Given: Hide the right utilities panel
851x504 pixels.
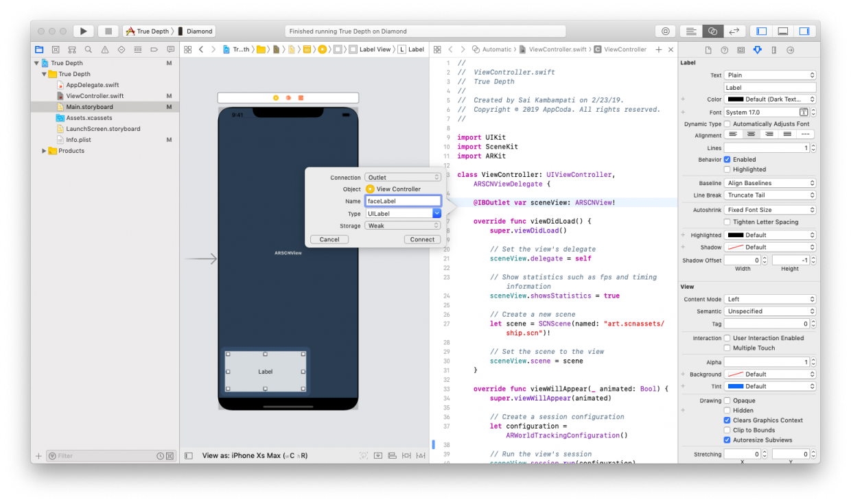Looking at the screenshot, I should tap(804, 31).
